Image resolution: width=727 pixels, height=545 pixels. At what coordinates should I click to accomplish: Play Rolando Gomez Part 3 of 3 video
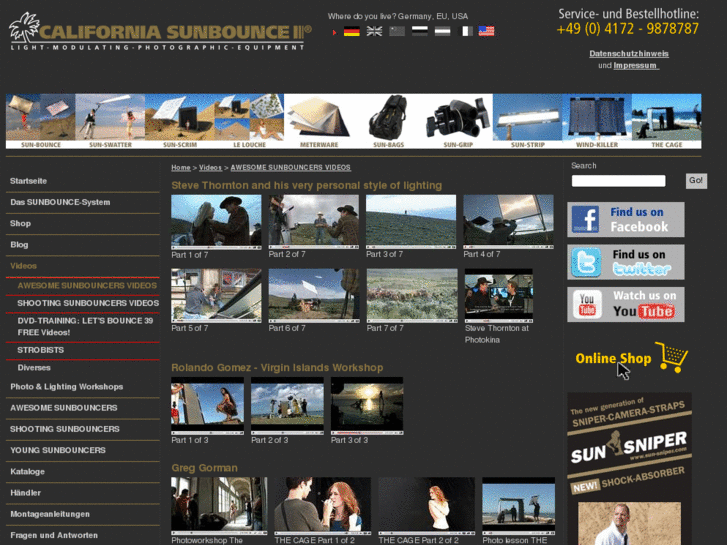[x=367, y=406]
